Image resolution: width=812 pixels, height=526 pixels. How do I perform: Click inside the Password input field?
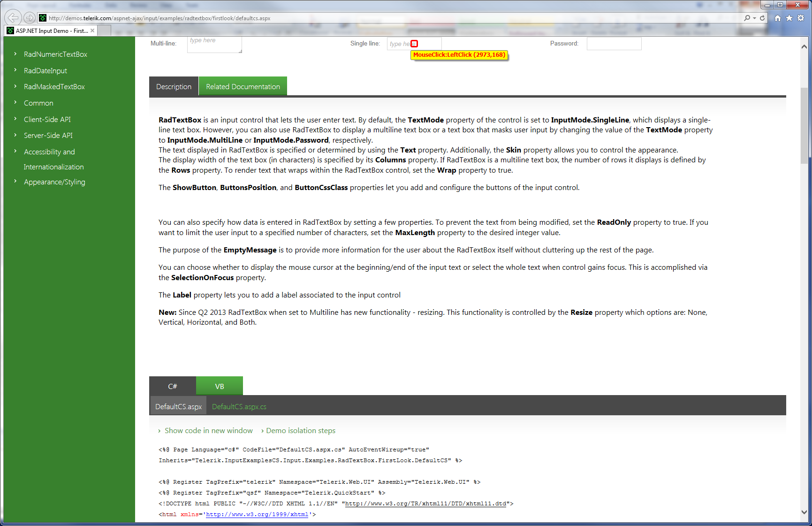[614, 44]
